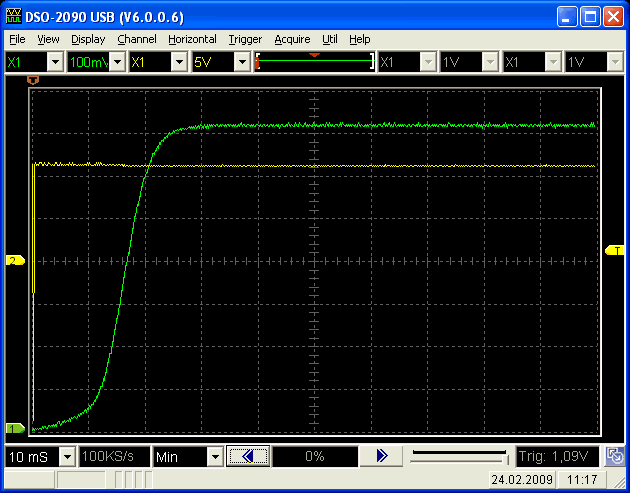This screenshot has height=493, width=630.
Task: Click the horizontal position bar in toolbar
Action: click(315, 62)
